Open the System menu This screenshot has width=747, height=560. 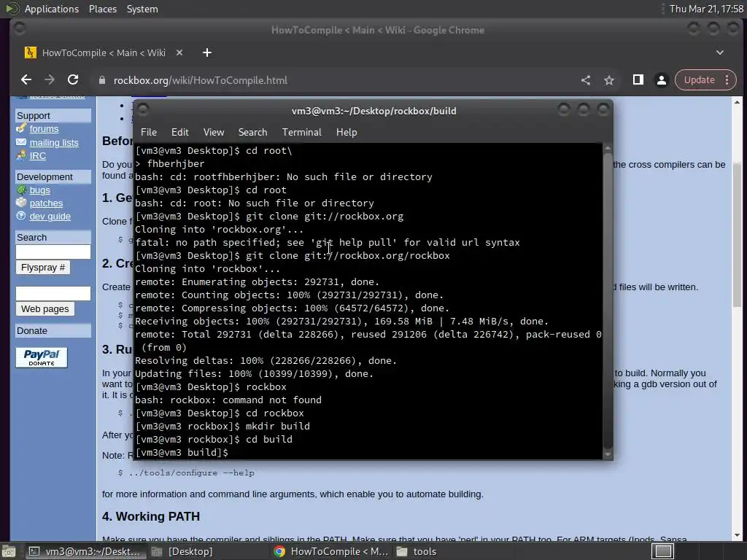pyautogui.click(x=142, y=9)
